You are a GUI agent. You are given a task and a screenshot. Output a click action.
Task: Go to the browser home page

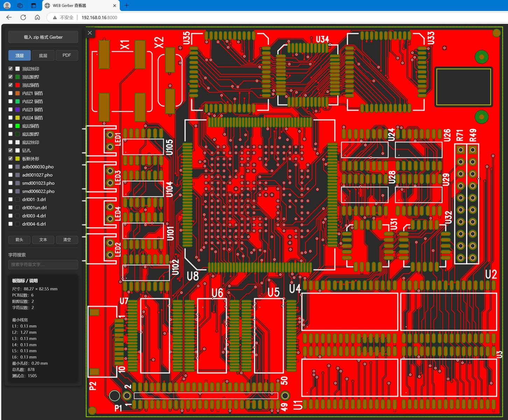37,17
